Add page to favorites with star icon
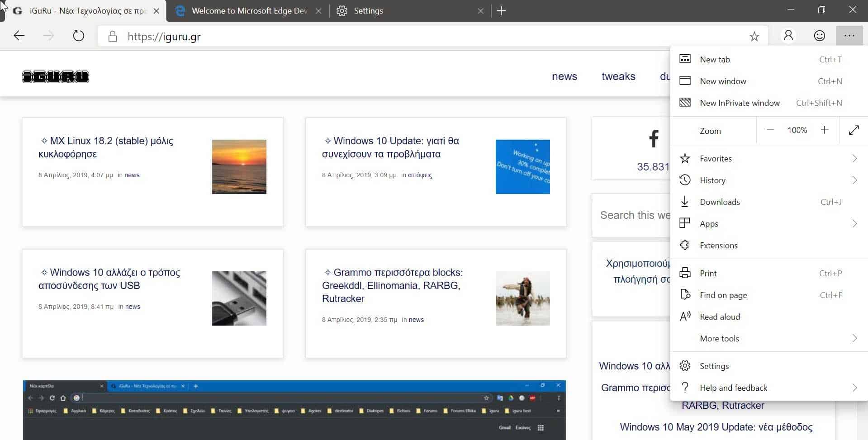This screenshot has width=868, height=440. [754, 36]
